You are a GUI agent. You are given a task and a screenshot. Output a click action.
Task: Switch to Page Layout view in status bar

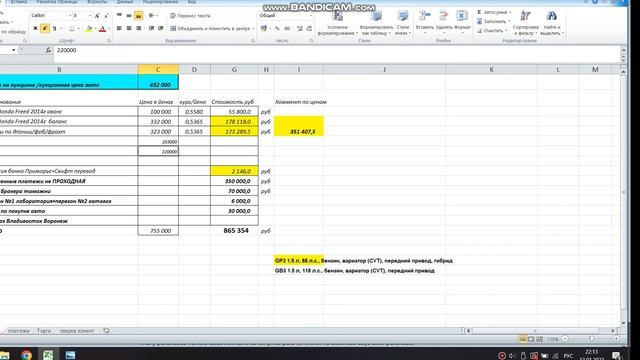[x=531, y=339]
